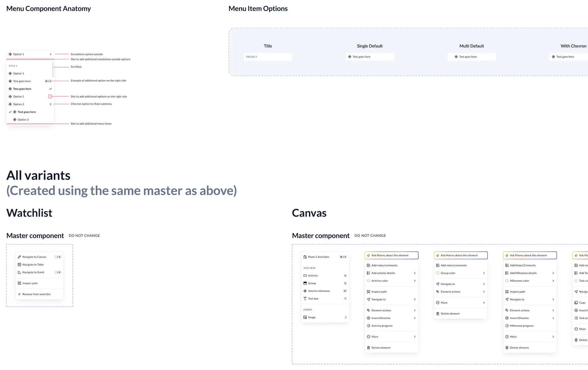Click the X icon beside Remove from watchlist
Image resolution: width=588 pixels, height=370 pixels.
(19, 294)
